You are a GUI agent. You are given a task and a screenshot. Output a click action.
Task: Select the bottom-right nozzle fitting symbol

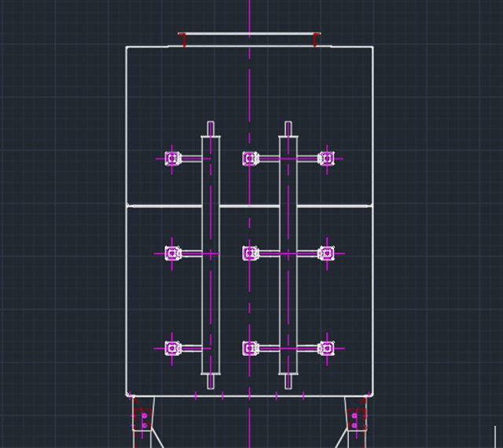pyautogui.click(x=327, y=348)
